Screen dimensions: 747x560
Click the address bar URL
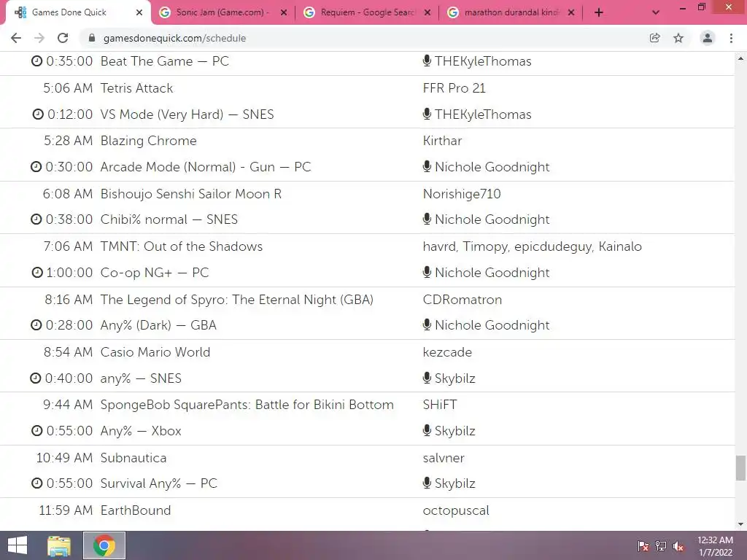174,38
